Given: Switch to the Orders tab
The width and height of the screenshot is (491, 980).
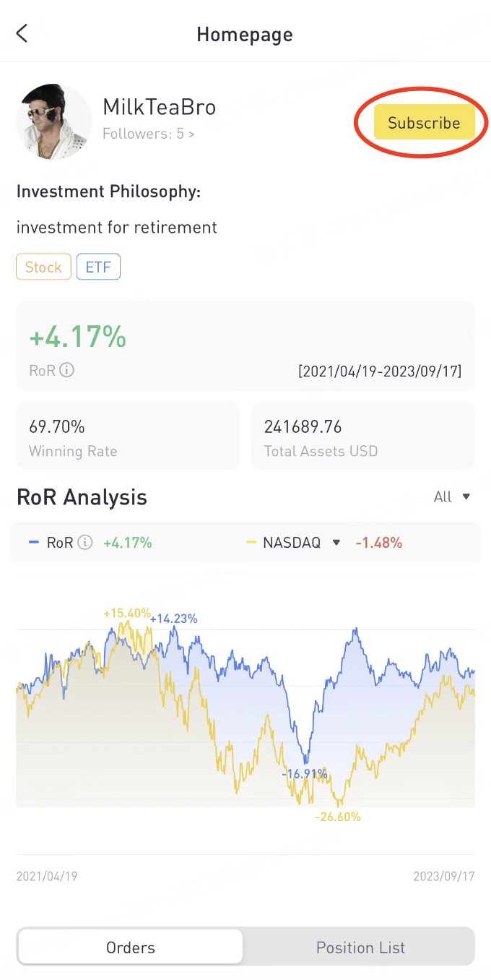Looking at the screenshot, I should pos(131,947).
